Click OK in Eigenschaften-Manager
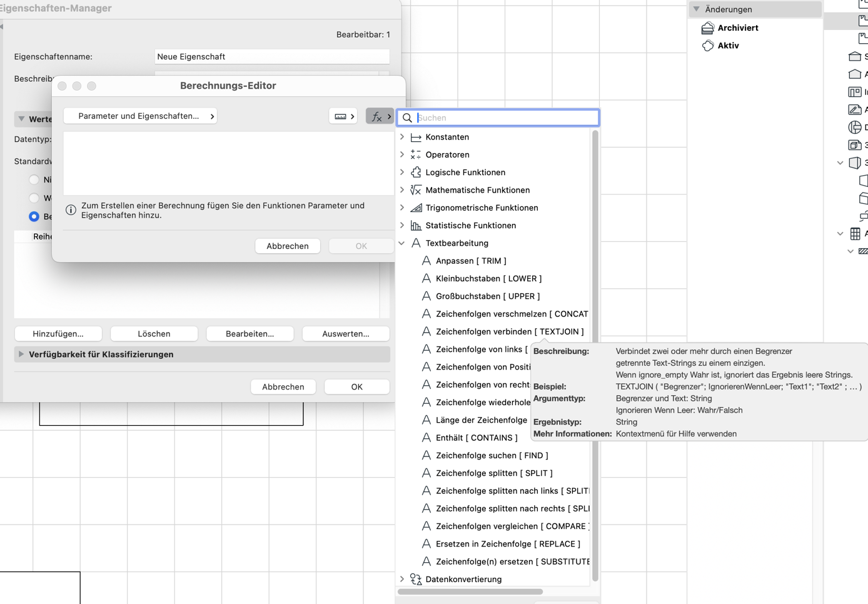The height and width of the screenshot is (604, 868). coord(357,386)
